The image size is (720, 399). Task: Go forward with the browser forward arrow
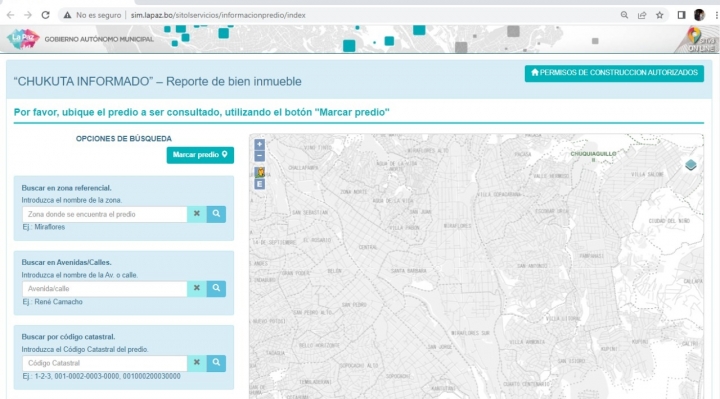coord(28,15)
